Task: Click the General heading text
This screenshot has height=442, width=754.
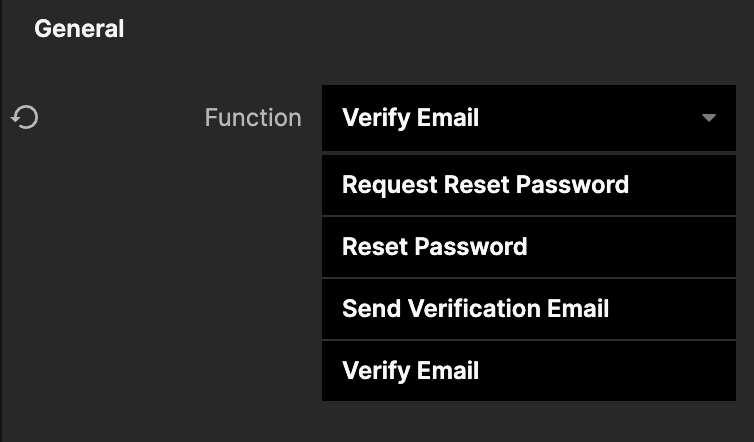Action: (79, 29)
